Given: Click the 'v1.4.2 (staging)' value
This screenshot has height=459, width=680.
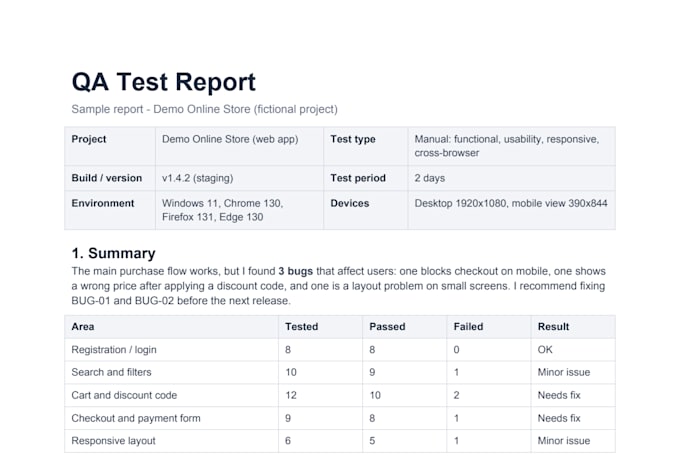Looking at the screenshot, I should pyautogui.click(x=197, y=178).
